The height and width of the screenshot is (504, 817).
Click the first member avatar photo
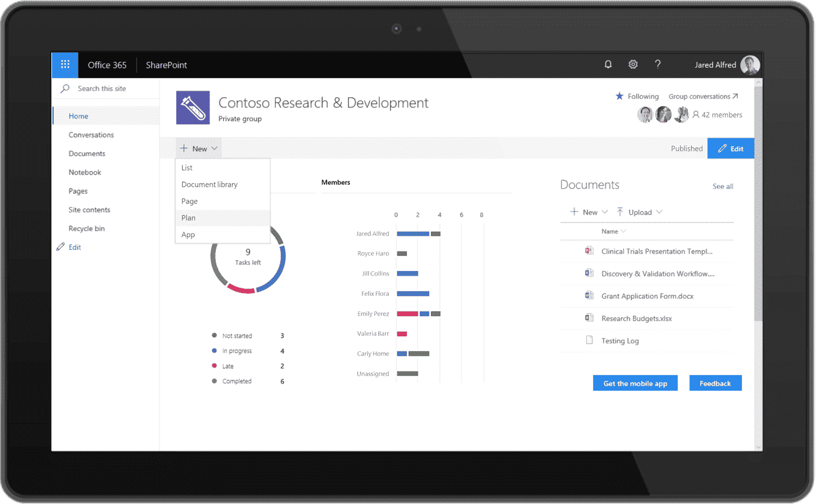(x=645, y=114)
